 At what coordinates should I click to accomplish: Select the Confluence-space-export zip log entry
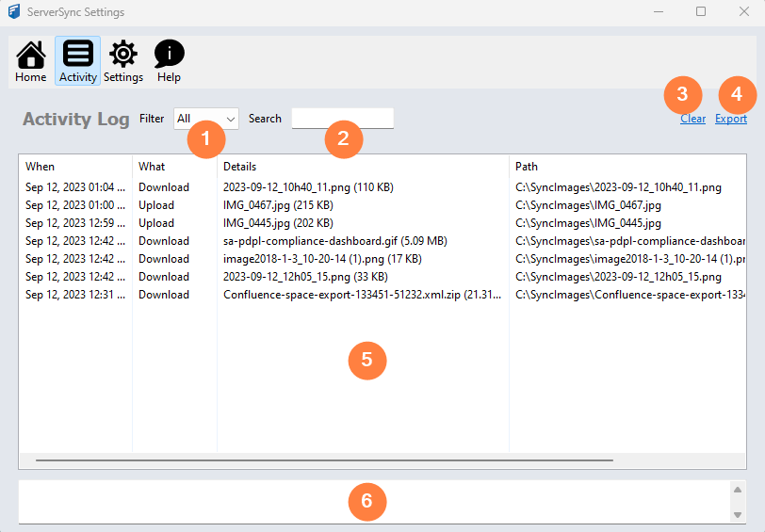(x=363, y=295)
